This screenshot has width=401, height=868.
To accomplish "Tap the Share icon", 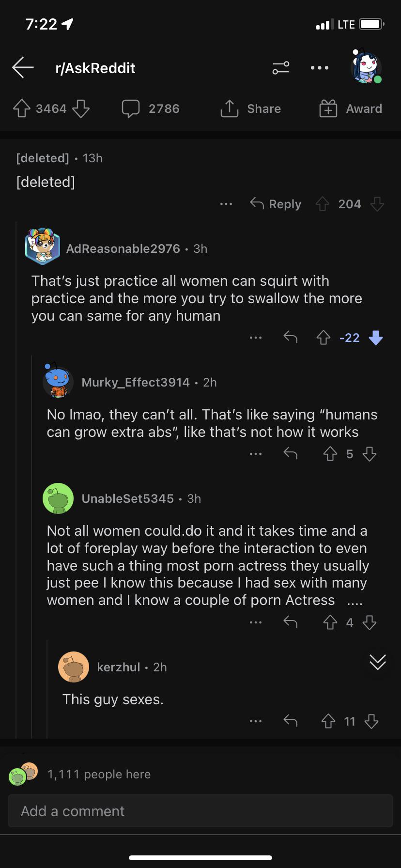I will click(x=230, y=109).
